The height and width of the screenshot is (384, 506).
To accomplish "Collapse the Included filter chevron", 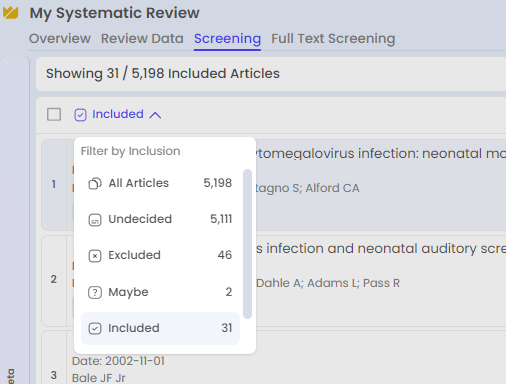I will [x=155, y=115].
